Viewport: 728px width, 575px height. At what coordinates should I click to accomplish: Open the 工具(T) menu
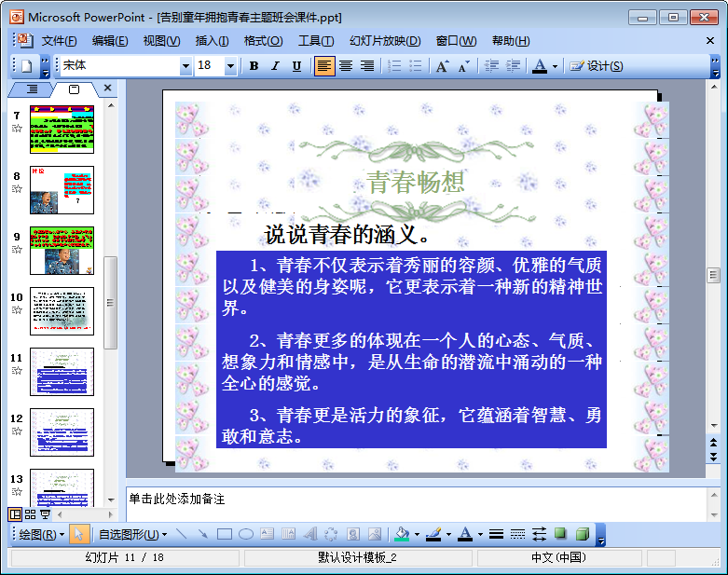pos(316,41)
